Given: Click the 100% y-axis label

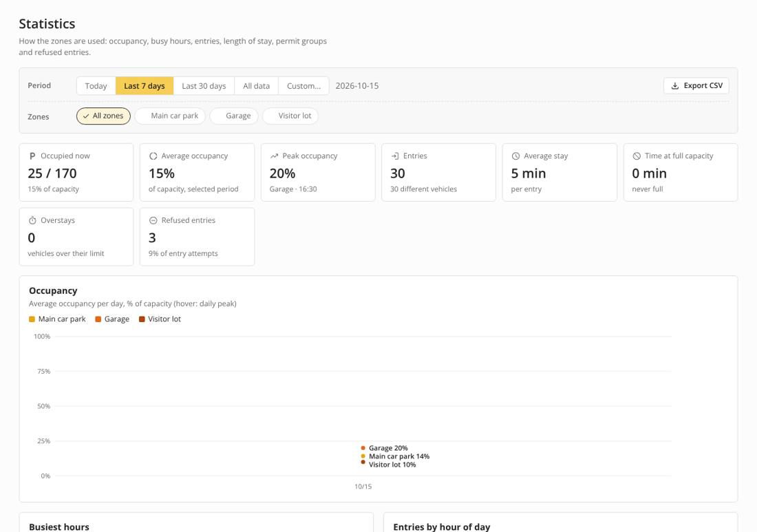Looking at the screenshot, I should [42, 337].
